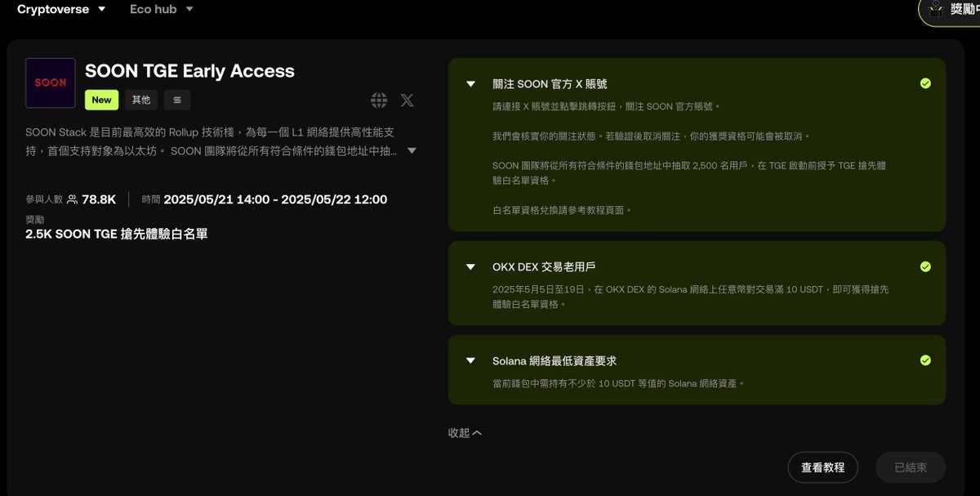The width and height of the screenshot is (980, 496).
Task: Click the reward text 2.5K SOON TGE 搶先體驗白名單
Action: click(x=117, y=235)
